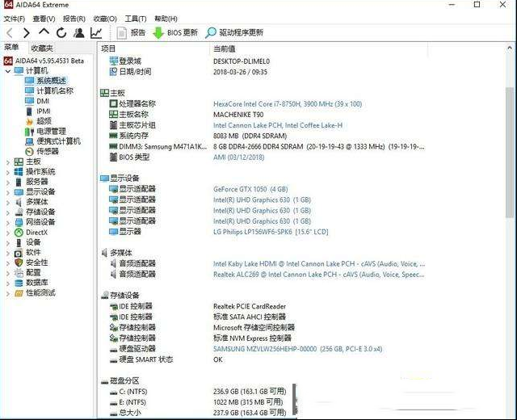Expand the 主板 tree node
Screen dimensions: 517x420
(8, 162)
